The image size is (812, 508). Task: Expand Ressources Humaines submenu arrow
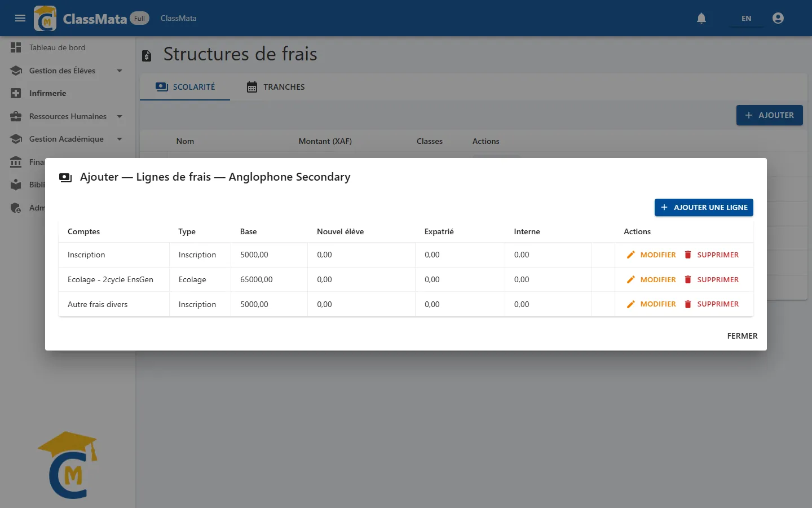tap(120, 116)
